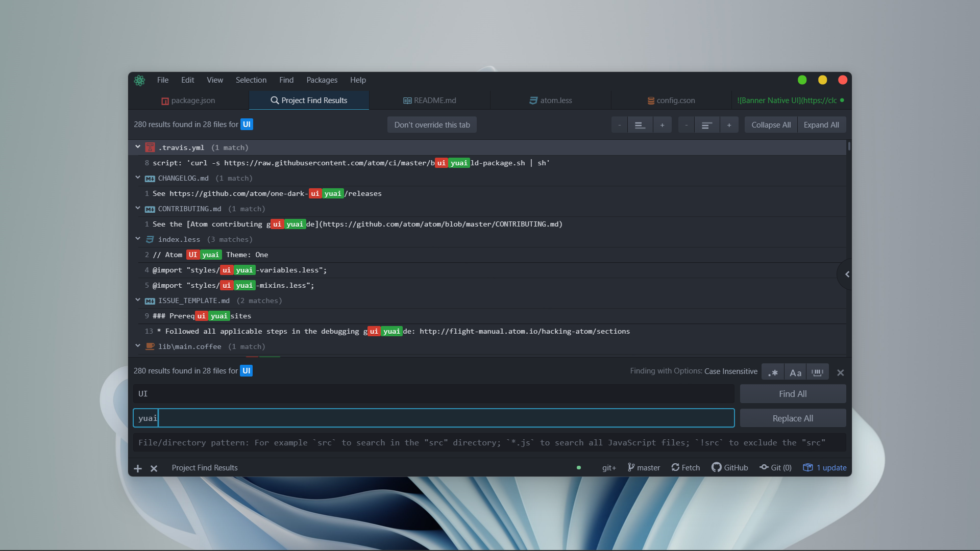Open the Packages menu
The height and width of the screenshot is (551, 980).
(322, 80)
